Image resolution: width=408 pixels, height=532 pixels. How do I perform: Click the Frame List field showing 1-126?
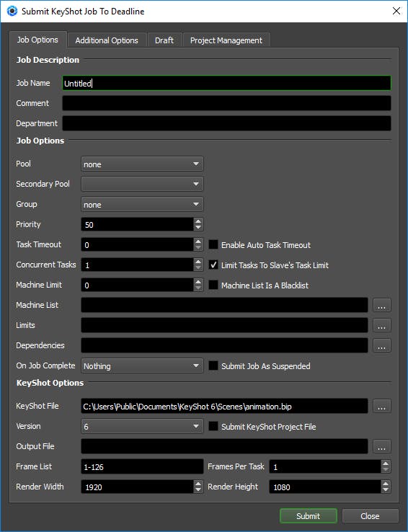[142, 466]
